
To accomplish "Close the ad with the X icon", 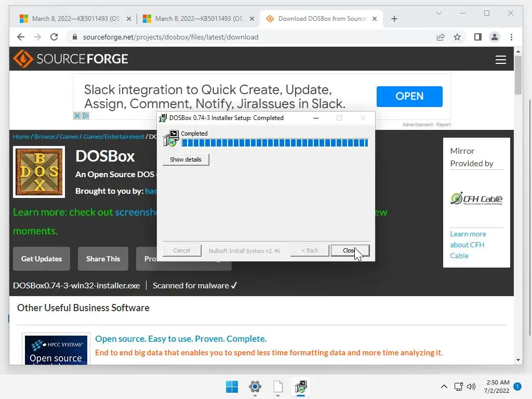I will point(77,116).
